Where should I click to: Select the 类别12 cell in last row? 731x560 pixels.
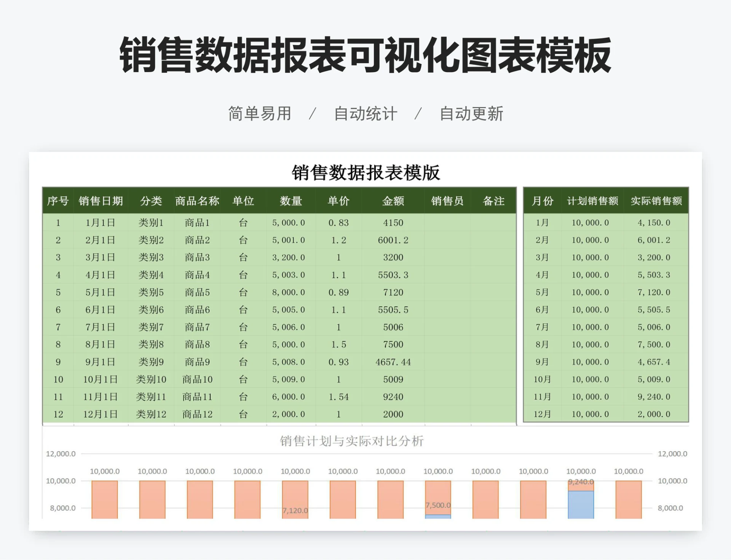151,414
